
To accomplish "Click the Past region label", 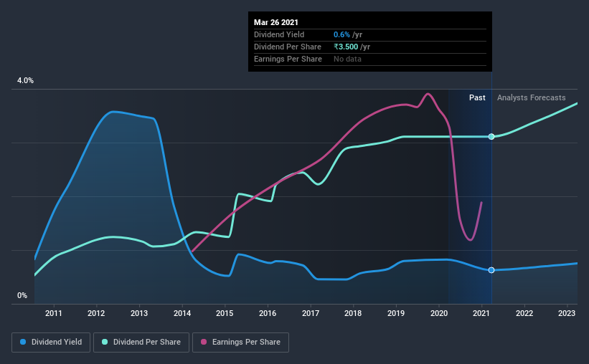I will [477, 97].
